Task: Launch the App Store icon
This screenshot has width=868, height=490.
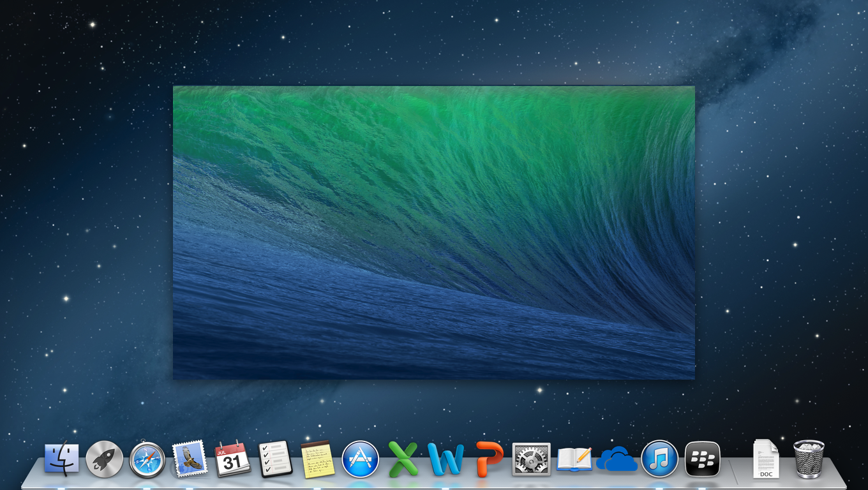Action: pos(361,459)
